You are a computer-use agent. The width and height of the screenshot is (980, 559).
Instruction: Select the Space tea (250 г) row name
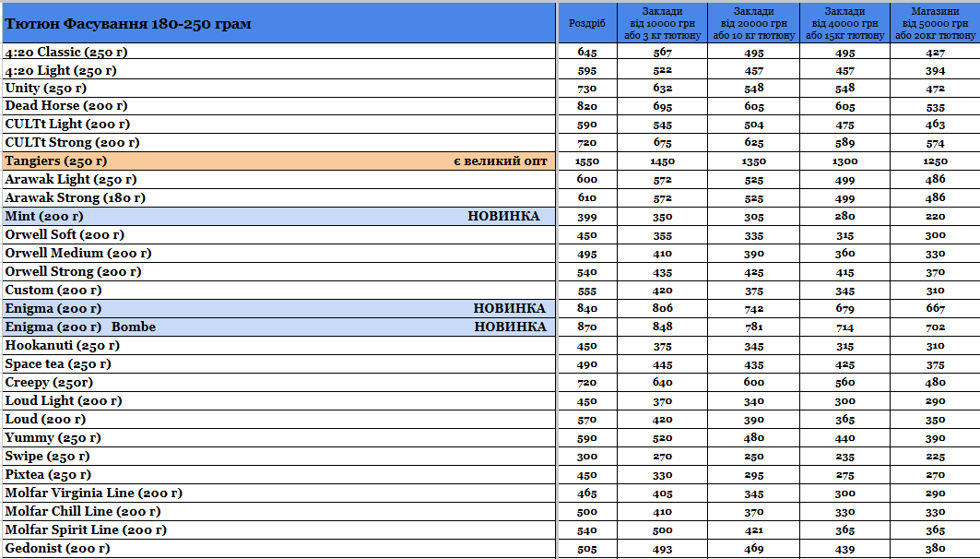point(58,364)
